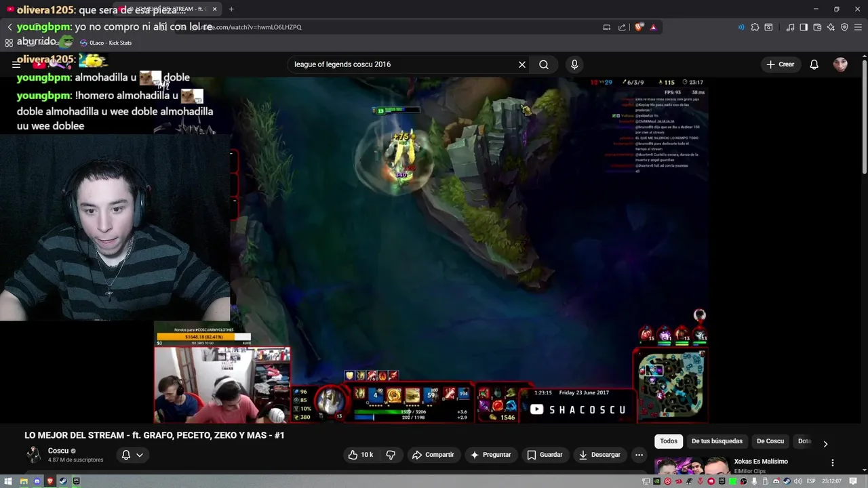Screen dimensions: 868x488
Task: Open the 'Xokas Es Malísimo' recommended video thumbnail
Action: coord(692,467)
